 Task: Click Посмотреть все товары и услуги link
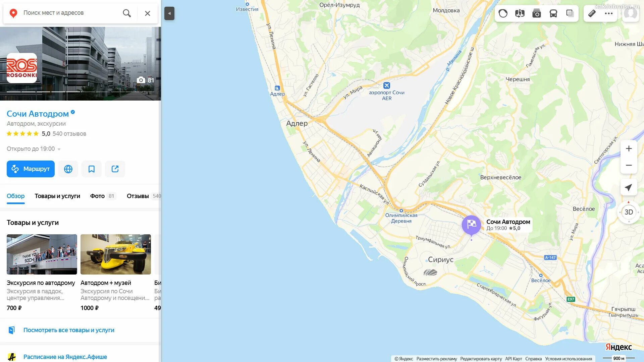69,330
